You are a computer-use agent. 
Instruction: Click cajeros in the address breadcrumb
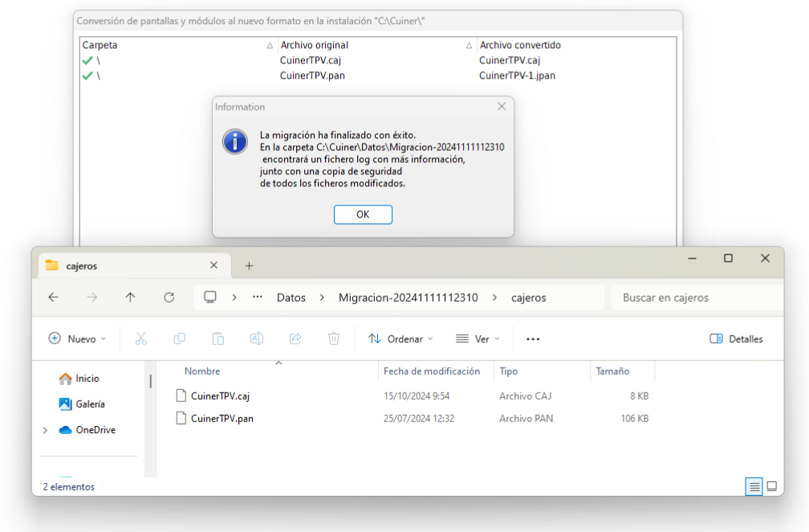528,298
